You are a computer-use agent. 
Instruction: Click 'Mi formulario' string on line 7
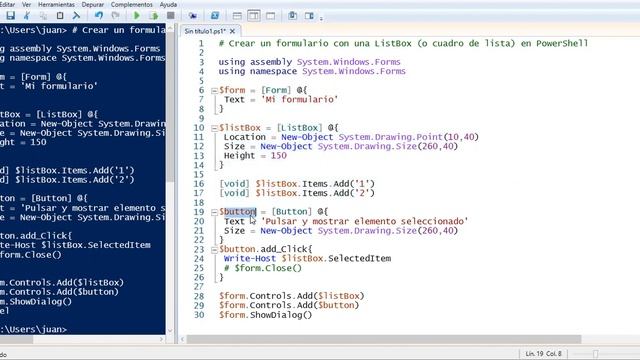click(x=300, y=100)
